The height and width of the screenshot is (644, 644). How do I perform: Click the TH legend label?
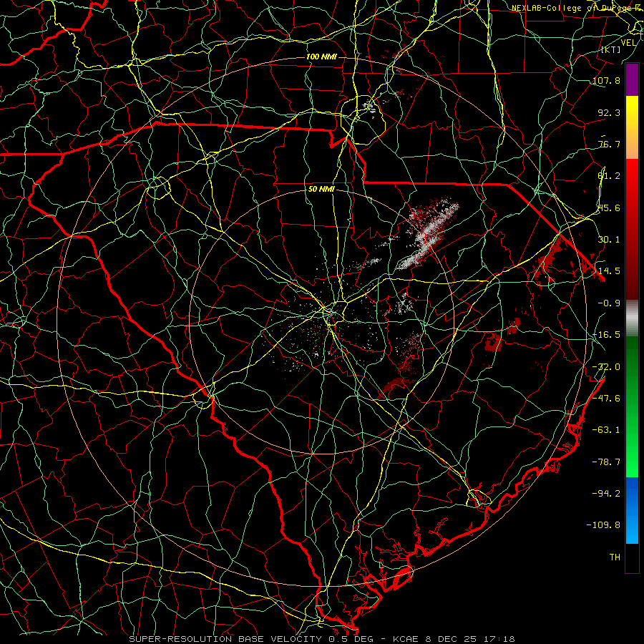pyautogui.click(x=615, y=557)
